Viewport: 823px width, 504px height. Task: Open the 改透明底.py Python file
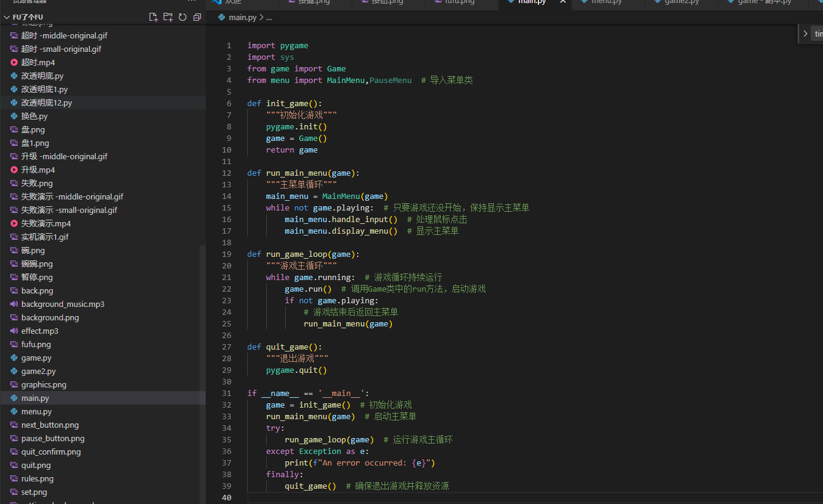[x=103, y=76]
